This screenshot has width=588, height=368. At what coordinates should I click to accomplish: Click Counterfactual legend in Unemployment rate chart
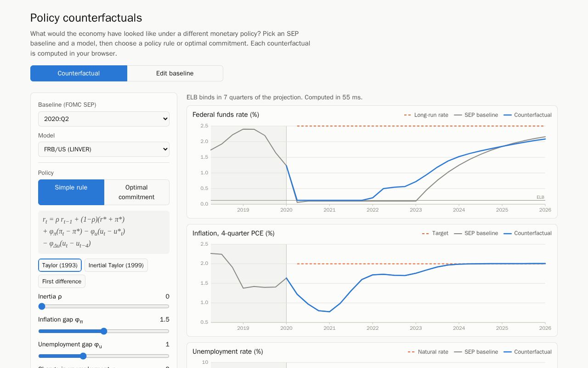click(x=528, y=352)
